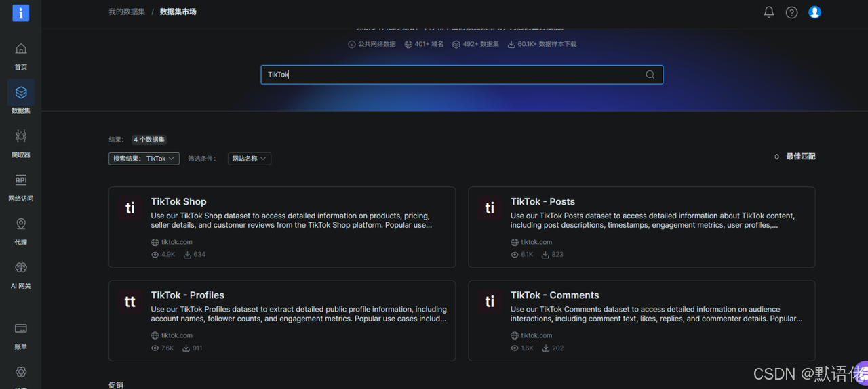
Task: Click the help question mark icon
Action: point(791,12)
